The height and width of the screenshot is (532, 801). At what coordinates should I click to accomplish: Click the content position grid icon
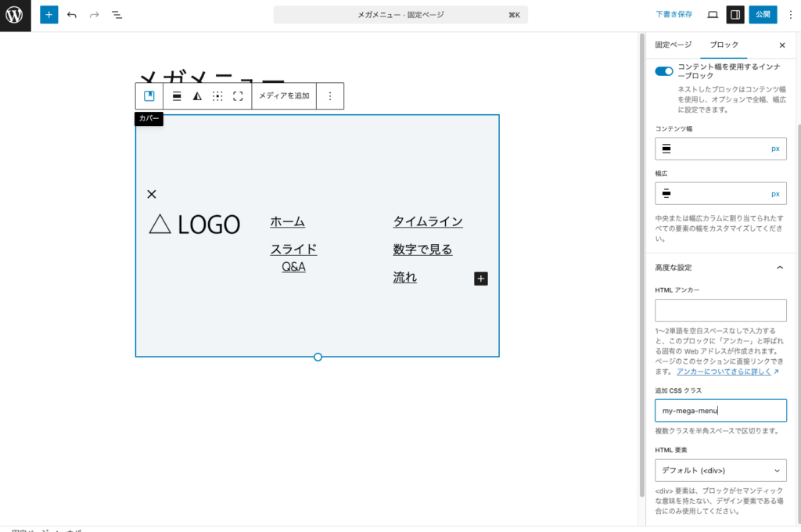[x=218, y=95]
